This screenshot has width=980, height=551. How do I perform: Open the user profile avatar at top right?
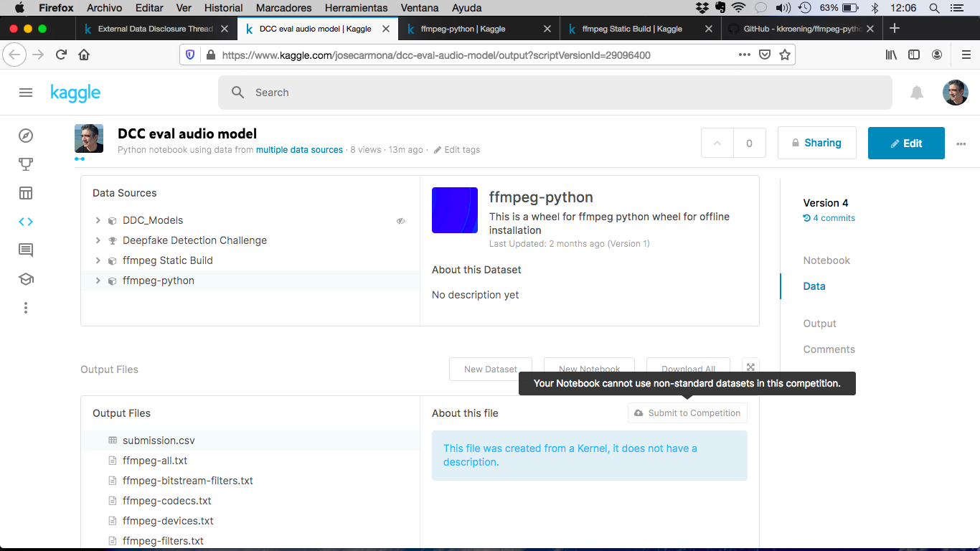956,93
